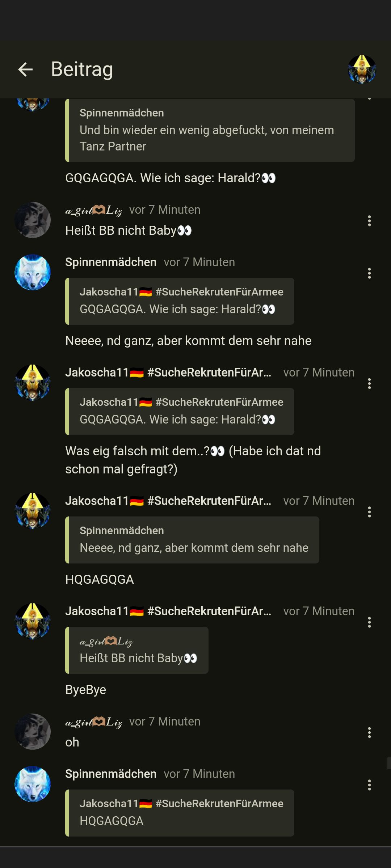Tap quoted "Und bin wieder ein wenig abgefuckt" block

[210, 130]
